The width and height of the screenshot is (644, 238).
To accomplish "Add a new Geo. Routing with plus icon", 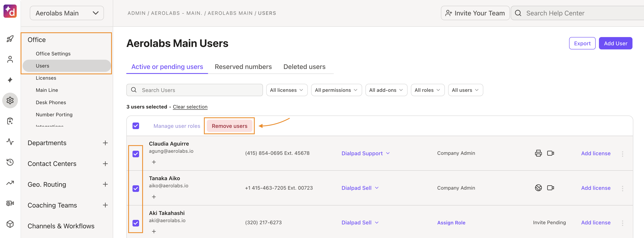I will coord(105,184).
